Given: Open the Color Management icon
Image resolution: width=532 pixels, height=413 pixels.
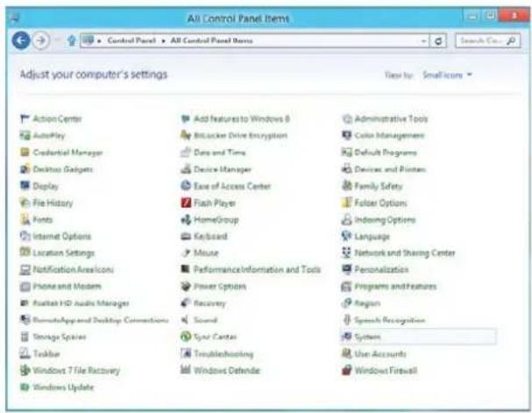Looking at the screenshot, I should pyautogui.click(x=346, y=135).
